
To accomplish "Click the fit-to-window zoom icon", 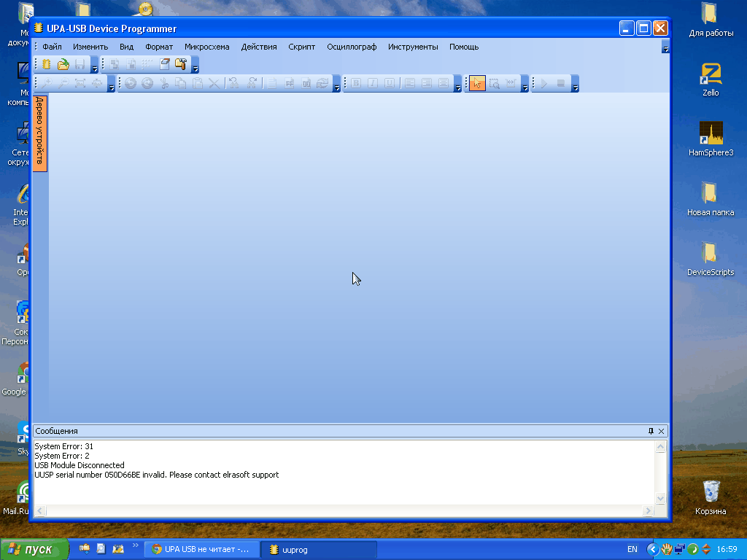I will [80, 83].
